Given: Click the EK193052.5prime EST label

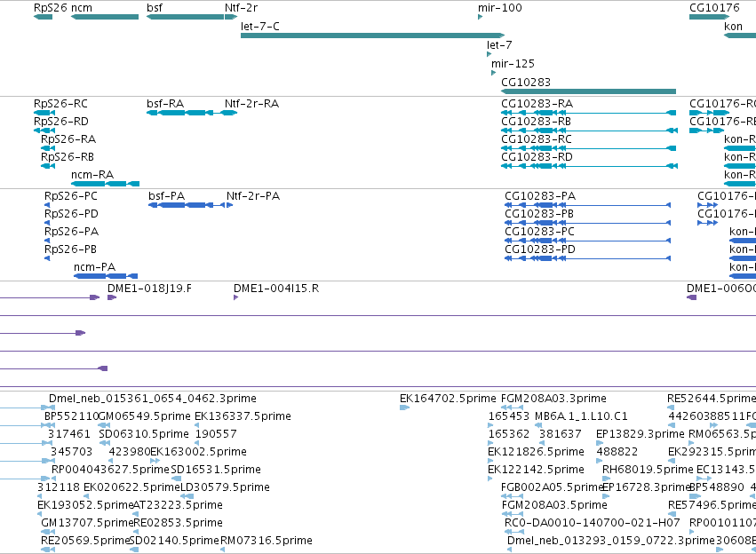Looking at the screenshot, I should 85,505.
